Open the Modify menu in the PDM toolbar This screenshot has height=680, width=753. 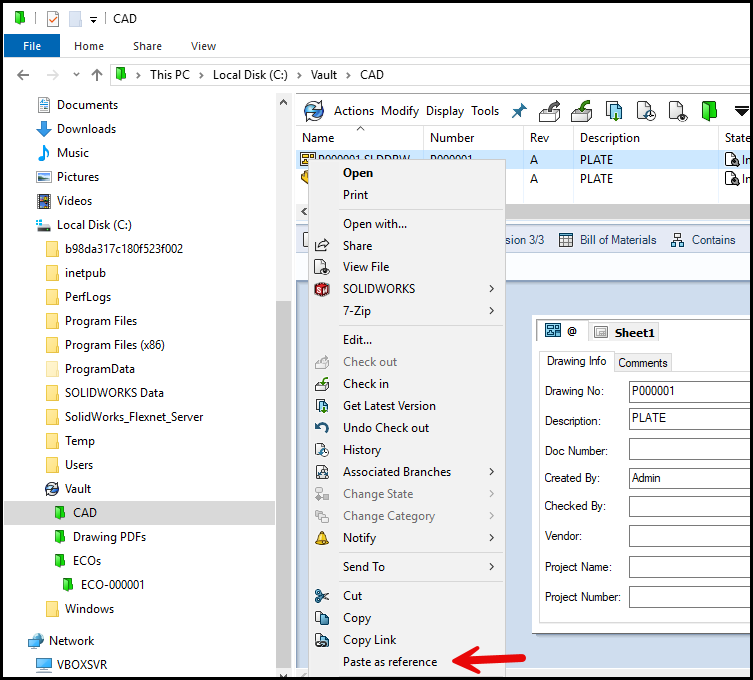coord(400,111)
